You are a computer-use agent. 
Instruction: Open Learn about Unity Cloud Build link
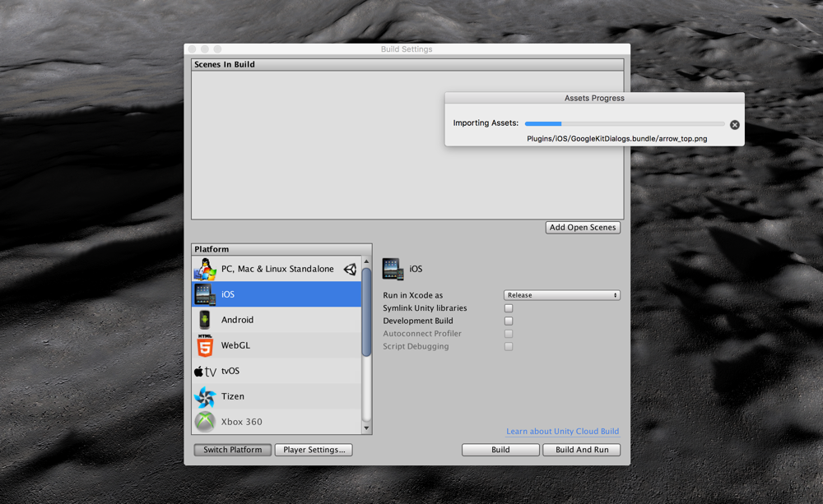[x=563, y=431]
